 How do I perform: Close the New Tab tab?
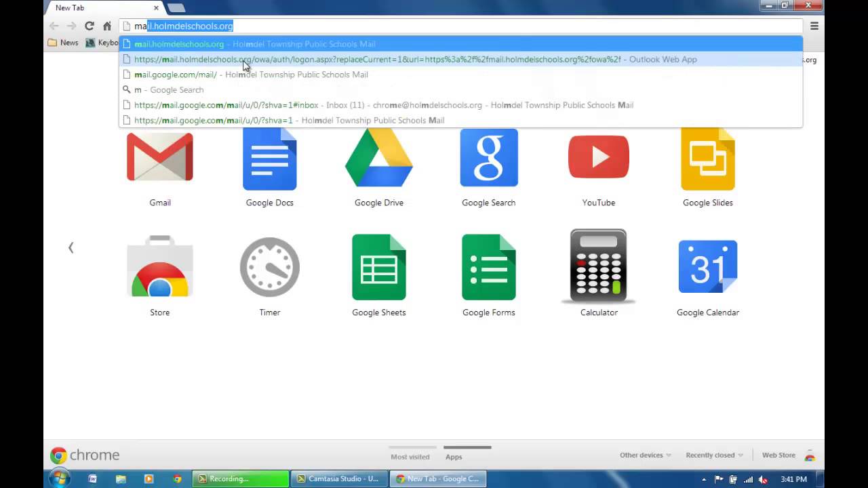click(156, 8)
